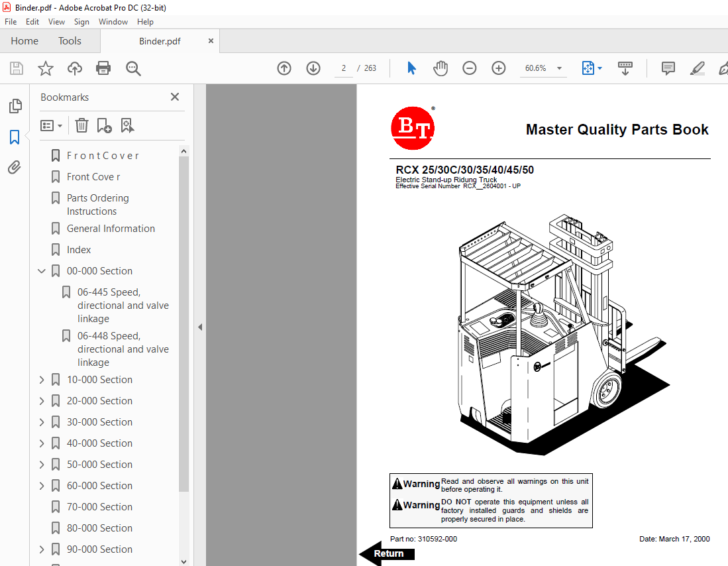Click the Binder.pdf document tab

[x=160, y=41]
